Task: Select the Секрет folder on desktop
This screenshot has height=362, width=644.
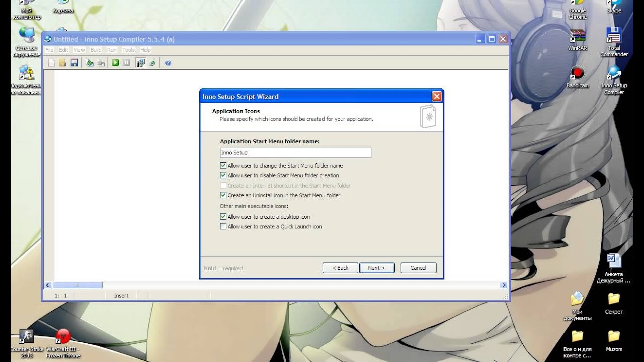Action: (x=614, y=303)
